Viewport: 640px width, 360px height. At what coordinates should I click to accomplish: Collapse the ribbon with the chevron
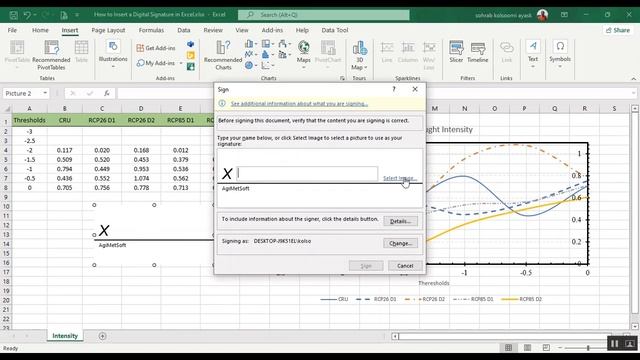pyautogui.click(x=633, y=79)
